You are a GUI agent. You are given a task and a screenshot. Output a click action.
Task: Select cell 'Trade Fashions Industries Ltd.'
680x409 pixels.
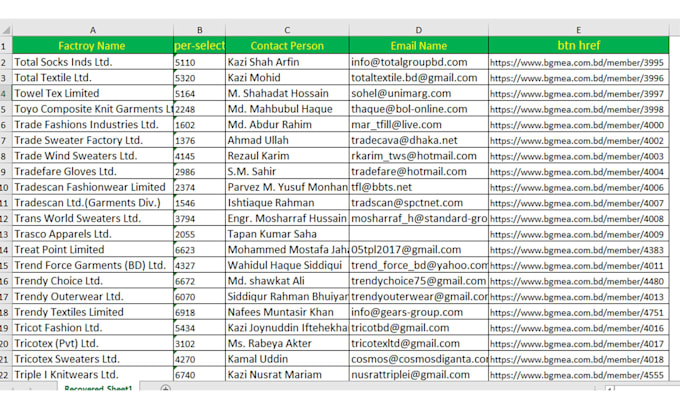pos(92,124)
